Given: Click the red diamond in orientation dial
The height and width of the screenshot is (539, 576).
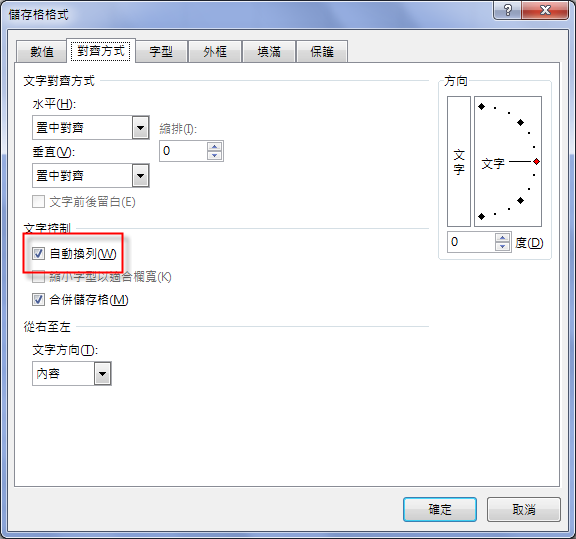Looking at the screenshot, I should pyautogui.click(x=536, y=161).
